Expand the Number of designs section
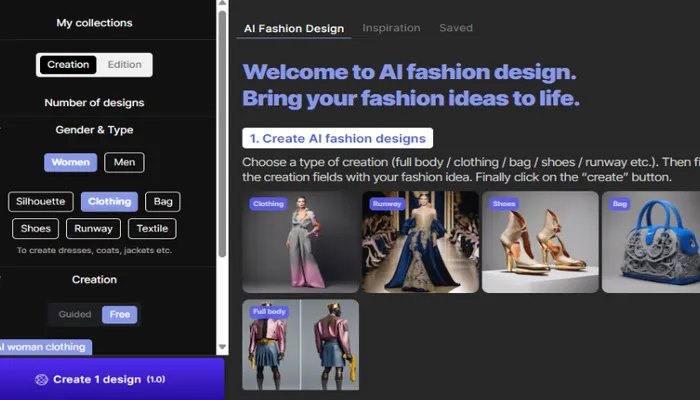700x400 pixels. 94,102
